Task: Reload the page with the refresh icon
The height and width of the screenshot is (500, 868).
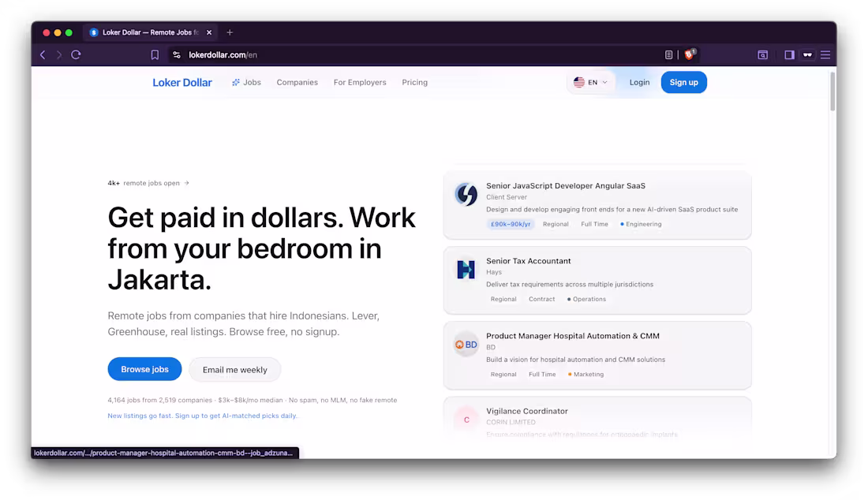Action: [x=76, y=54]
